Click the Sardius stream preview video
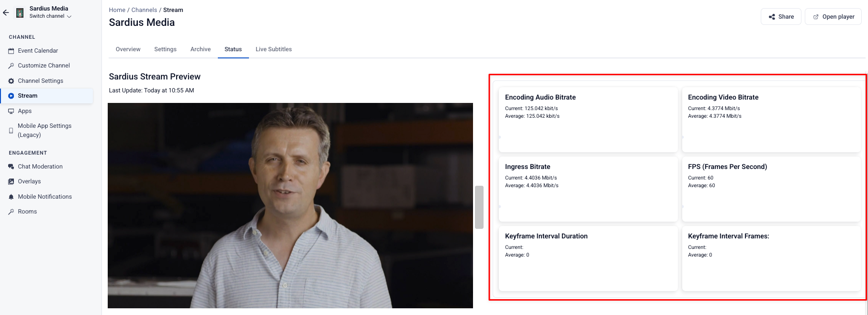868x315 pixels. [290, 205]
